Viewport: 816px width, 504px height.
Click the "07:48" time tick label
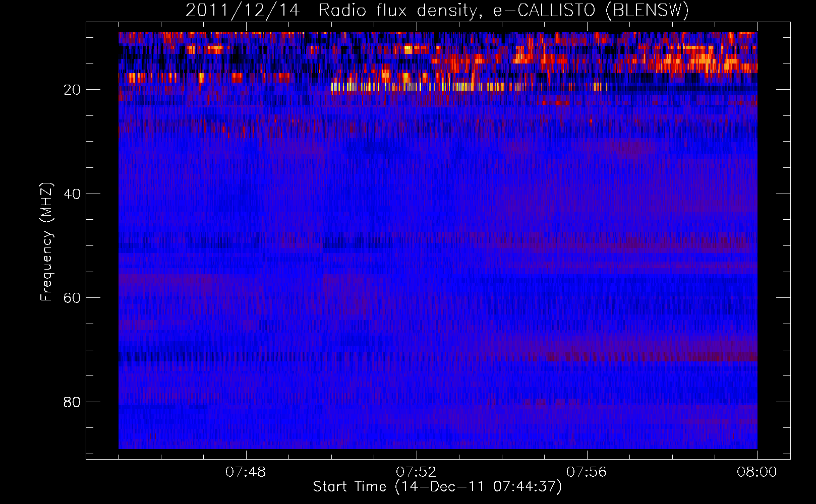[246, 472]
